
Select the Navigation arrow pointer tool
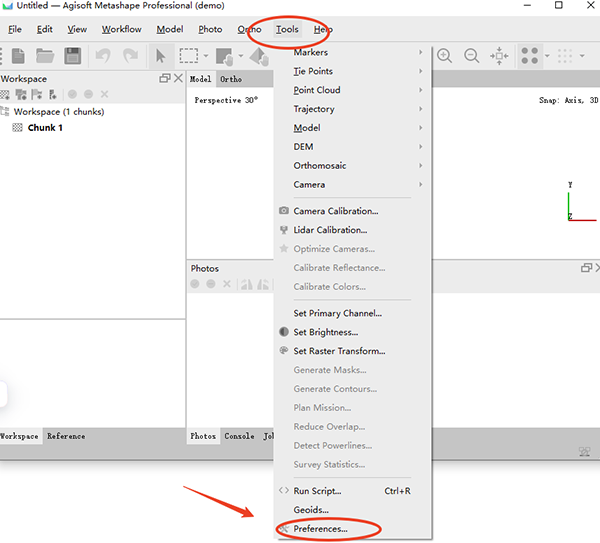click(x=161, y=56)
